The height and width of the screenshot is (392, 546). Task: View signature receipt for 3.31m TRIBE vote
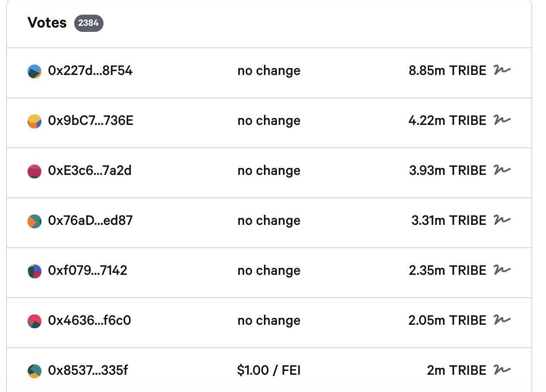coord(502,220)
